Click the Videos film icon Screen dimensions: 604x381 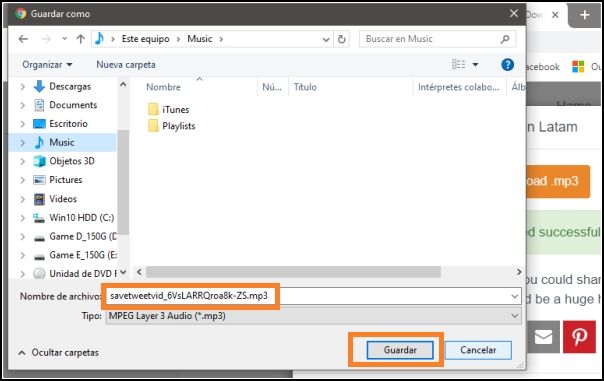coord(39,199)
